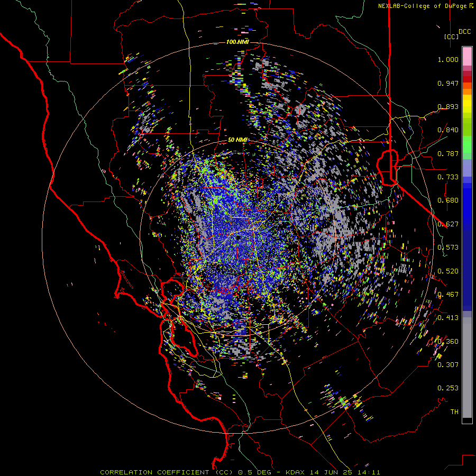The height and width of the screenshot is (476, 476).
Task: Select the 0.893 scale value
Action: 448,106
